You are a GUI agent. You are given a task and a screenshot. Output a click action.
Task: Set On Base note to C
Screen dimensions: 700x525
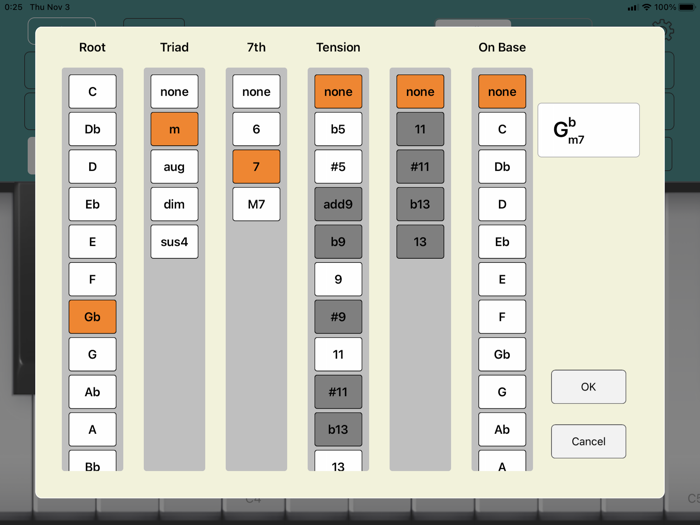(x=502, y=129)
